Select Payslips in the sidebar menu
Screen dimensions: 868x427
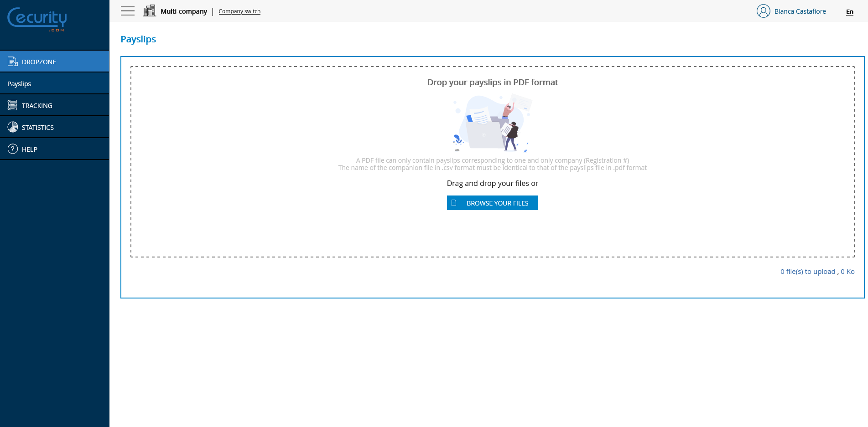pyautogui.click(x=19, y=83)
